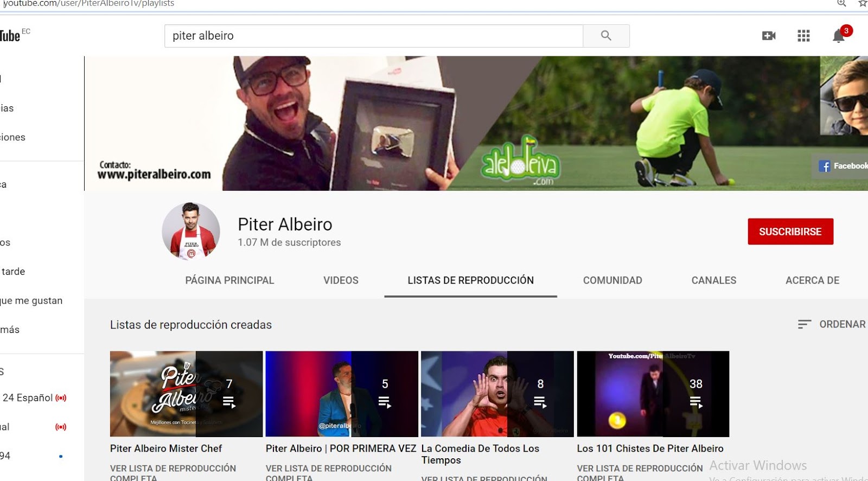
Task: Open the CANALES tab
Action: pos(714,280)
